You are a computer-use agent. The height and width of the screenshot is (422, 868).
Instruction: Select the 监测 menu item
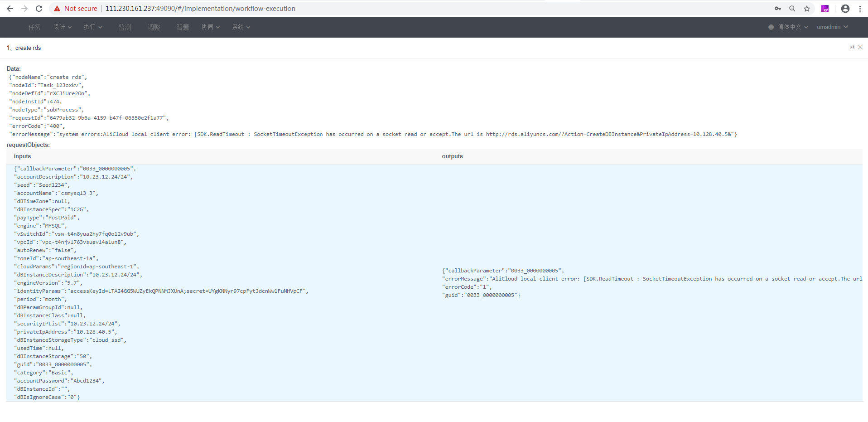coord(125,27)
